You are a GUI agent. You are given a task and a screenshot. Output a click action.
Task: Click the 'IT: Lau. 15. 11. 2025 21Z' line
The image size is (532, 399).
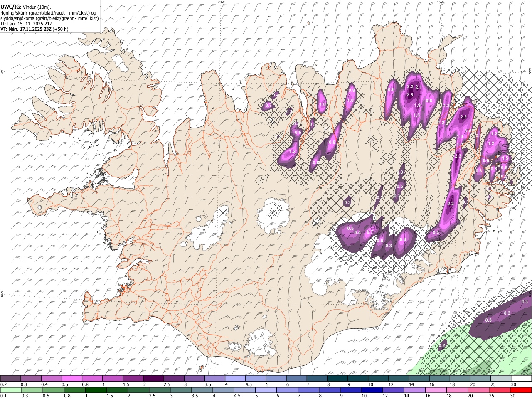pyautogui.click(x=27, y=24)
